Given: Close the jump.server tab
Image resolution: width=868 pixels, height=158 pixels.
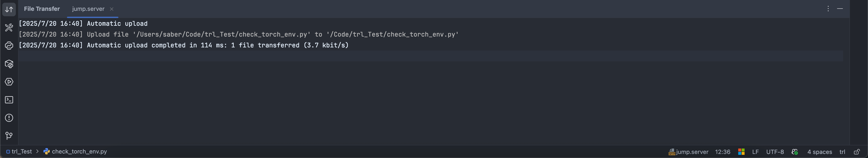Looking at the screenshot, I should coord(111,9).
